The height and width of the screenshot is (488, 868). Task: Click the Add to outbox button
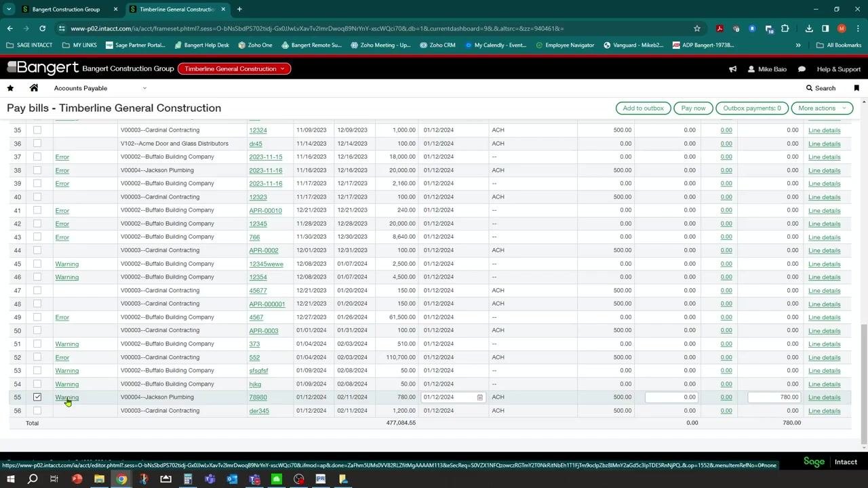[644, 108]
